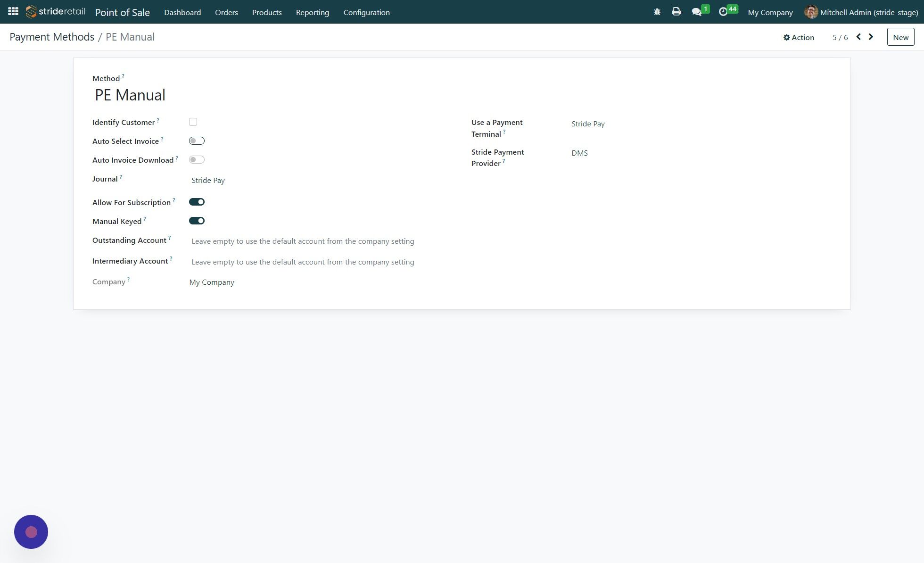The width and height of the screenshot is (924, 563).
Task: Switch to the Reporting menu
Action: coord(312,12)
